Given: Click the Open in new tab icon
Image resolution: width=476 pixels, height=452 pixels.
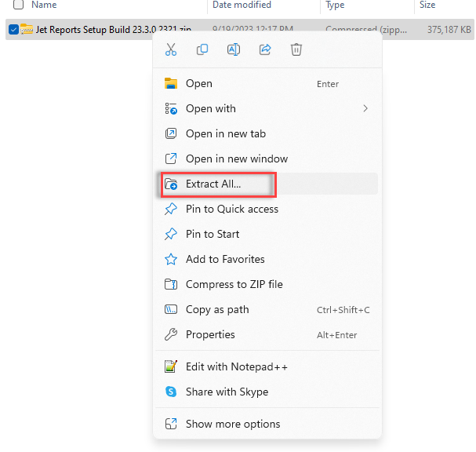Looking at the screenshot, I should 171,133.
